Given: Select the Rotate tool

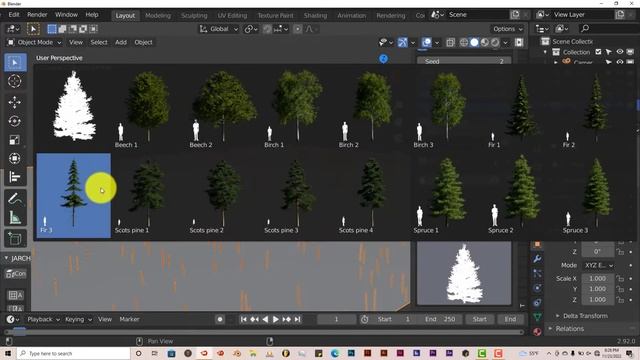Looking at the screenshot, I should pos(15,121).
